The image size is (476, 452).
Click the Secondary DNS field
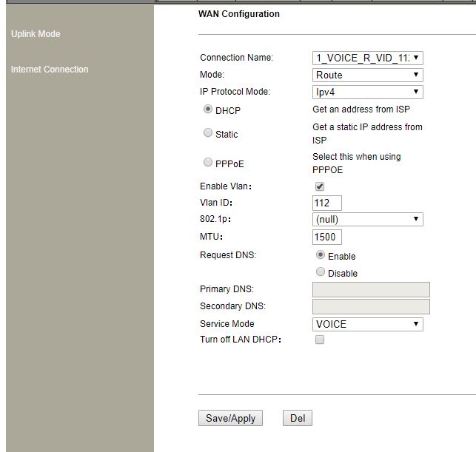(371, 306)
